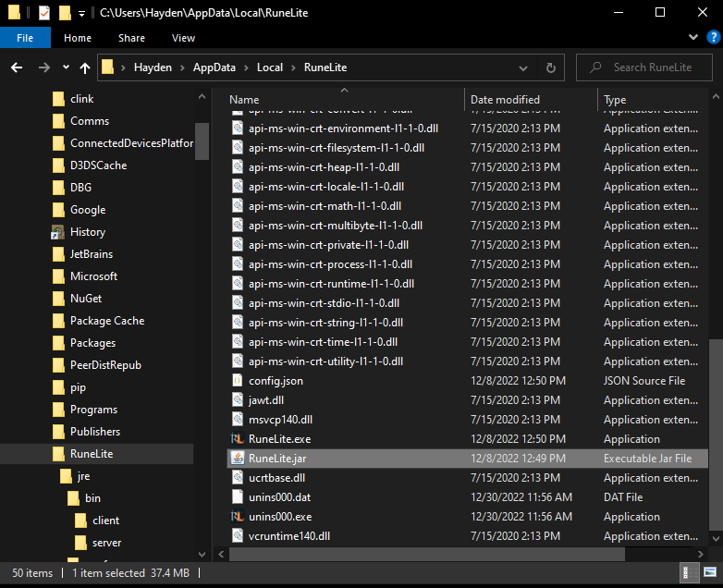The width and height of the screenshot is (723, 588).
Task: Expand chevron before Hayden breadcrumb
Action: pos(123,67)
